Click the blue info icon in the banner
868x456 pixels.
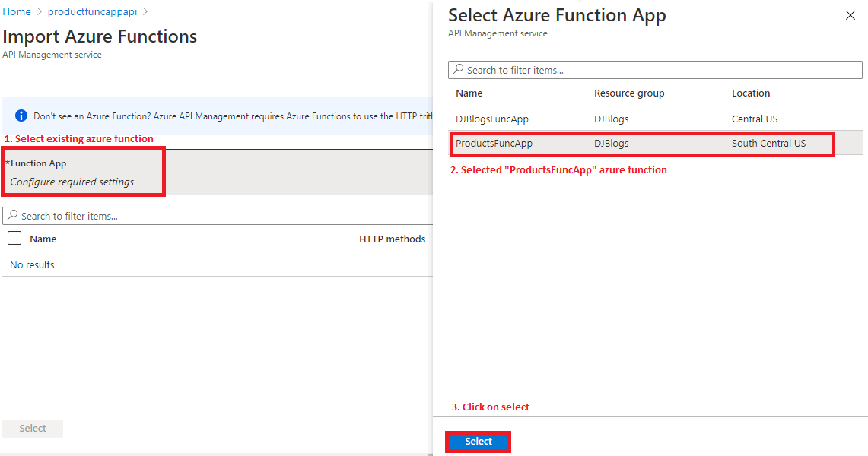point(21,116)
